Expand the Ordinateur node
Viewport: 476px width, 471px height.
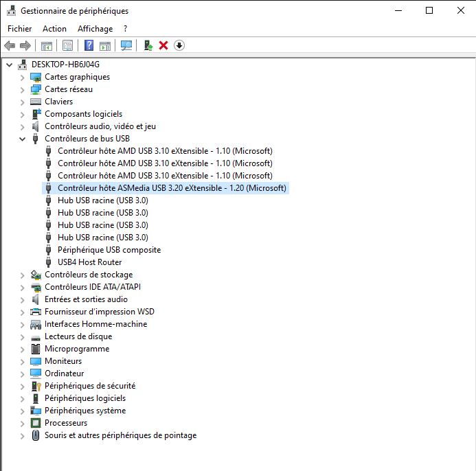(x=22, y=374)
